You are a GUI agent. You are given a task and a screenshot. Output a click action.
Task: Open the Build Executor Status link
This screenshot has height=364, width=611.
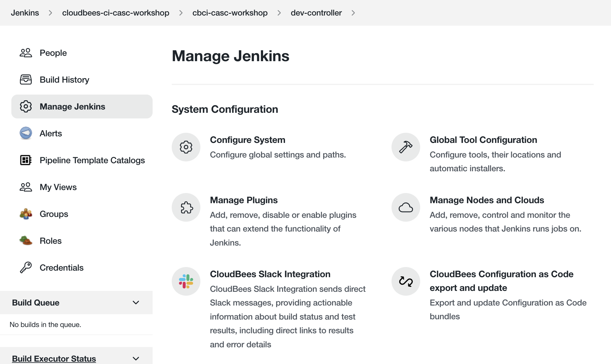coord(54,358)
